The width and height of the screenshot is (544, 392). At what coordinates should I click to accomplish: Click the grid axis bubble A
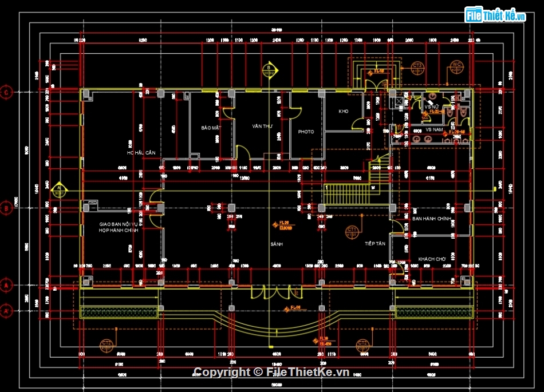pos(6,285)
